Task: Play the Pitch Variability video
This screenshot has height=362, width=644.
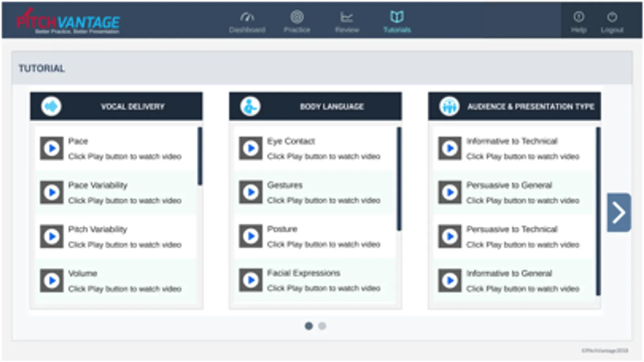Action: (x=52, y=237)
